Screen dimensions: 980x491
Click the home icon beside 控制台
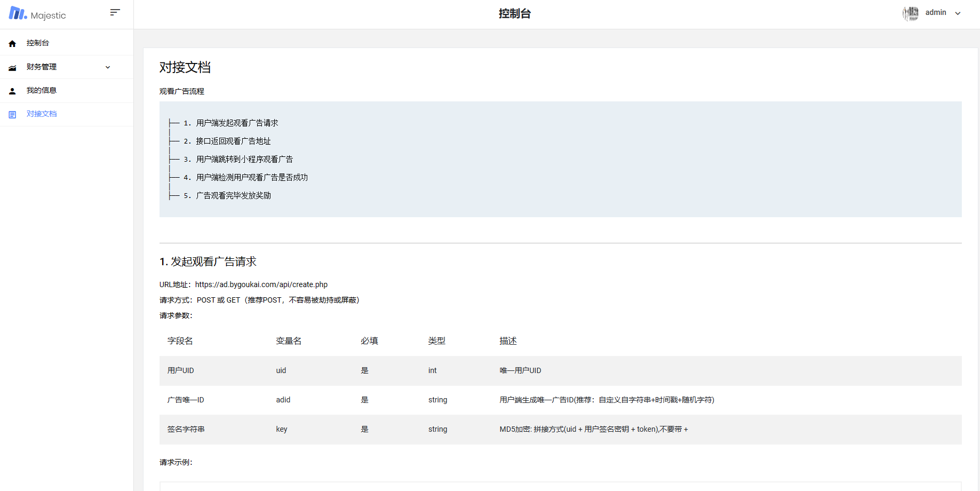point(12,44)
